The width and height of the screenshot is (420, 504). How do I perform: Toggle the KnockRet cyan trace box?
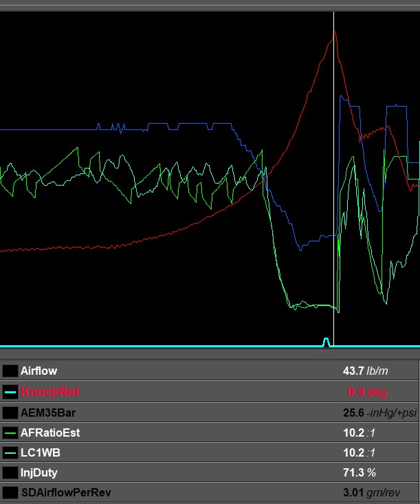pyautogui.click(x=10, y=392)
